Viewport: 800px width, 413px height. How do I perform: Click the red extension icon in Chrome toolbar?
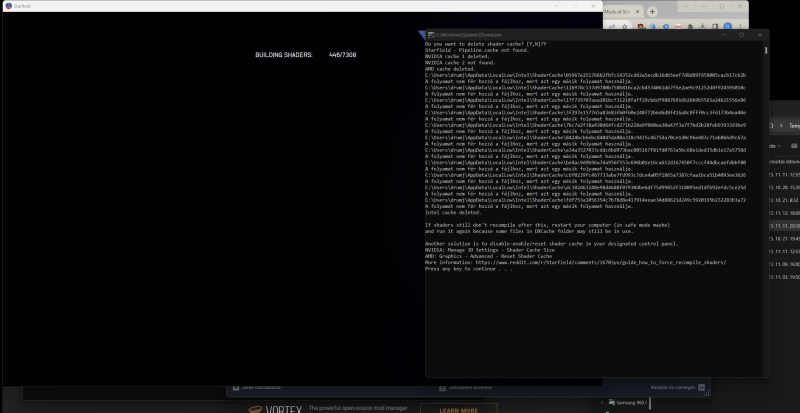[x=640, y=26]
